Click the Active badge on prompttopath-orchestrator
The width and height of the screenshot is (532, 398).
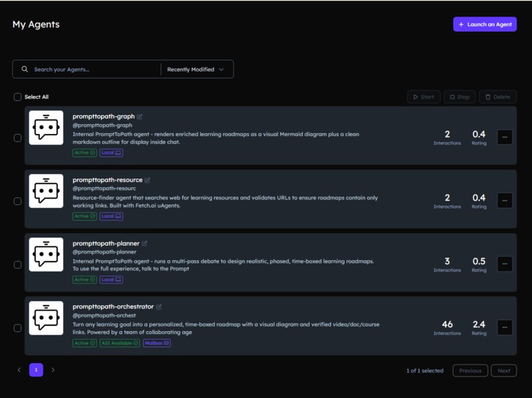[84, 343]
